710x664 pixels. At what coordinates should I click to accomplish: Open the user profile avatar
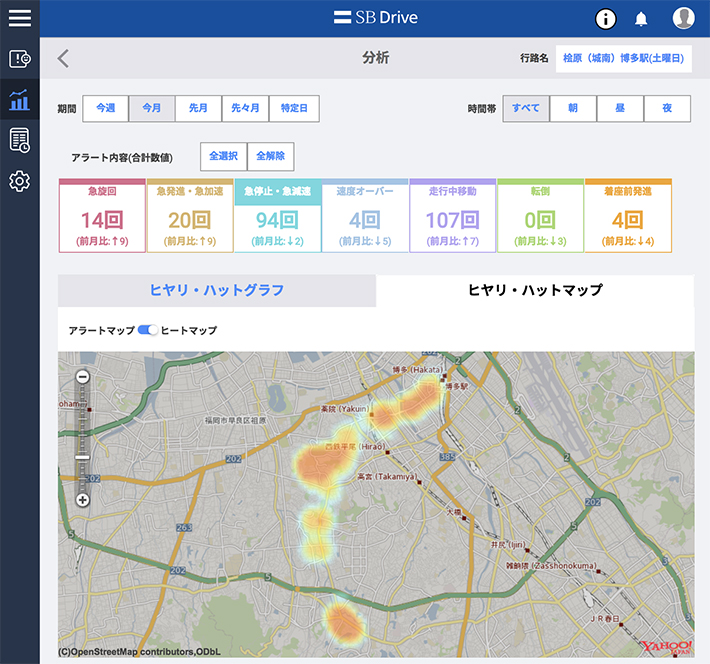[684, 18]
